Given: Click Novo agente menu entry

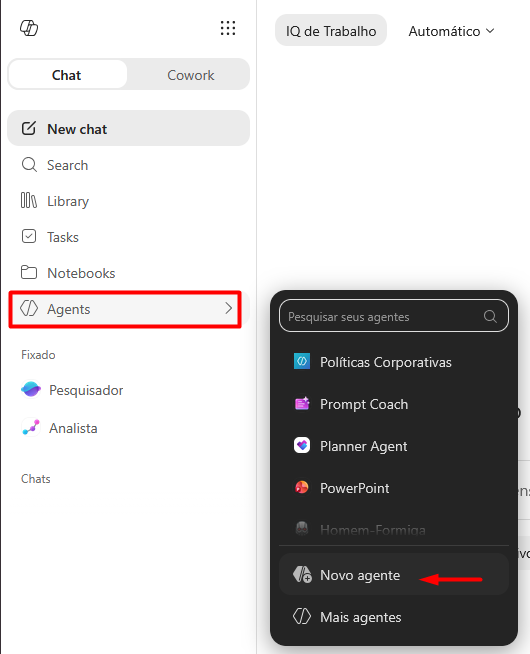Looking at the screenshot, I should (394, 574).
